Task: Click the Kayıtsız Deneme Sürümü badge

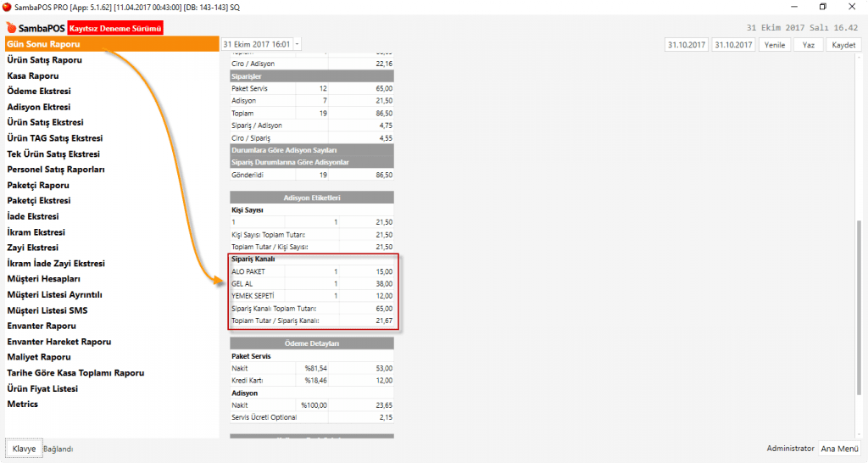Action: click(114, 28)
